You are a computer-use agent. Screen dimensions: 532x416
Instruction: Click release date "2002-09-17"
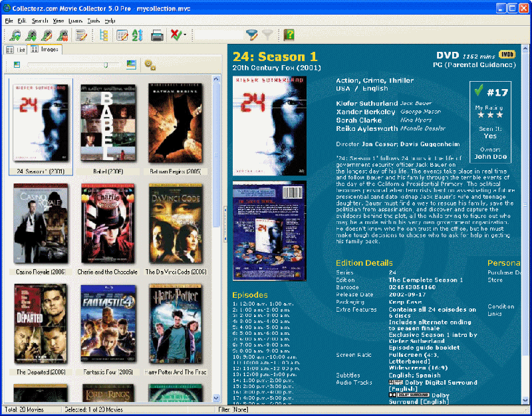click(407, 294)
